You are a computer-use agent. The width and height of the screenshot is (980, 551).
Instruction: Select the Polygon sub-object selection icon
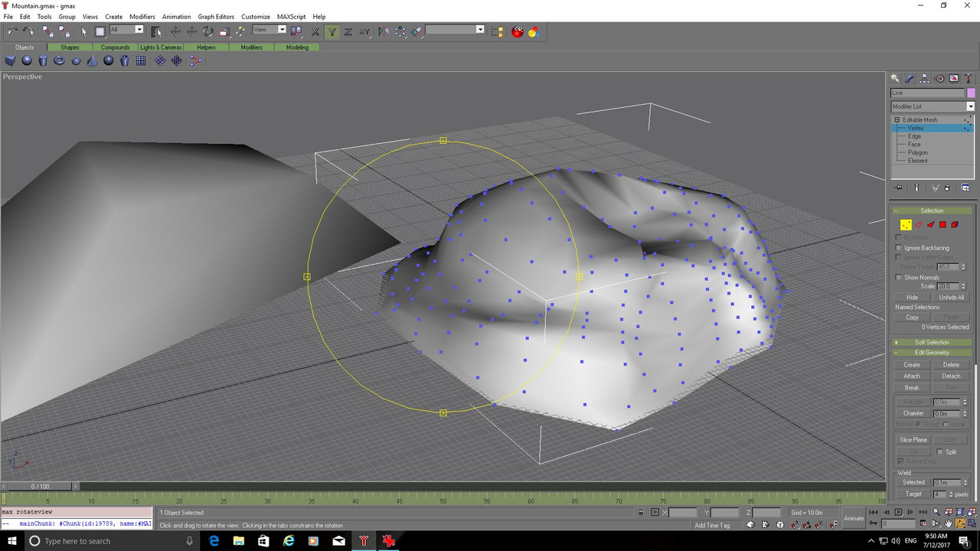point(942,224)
